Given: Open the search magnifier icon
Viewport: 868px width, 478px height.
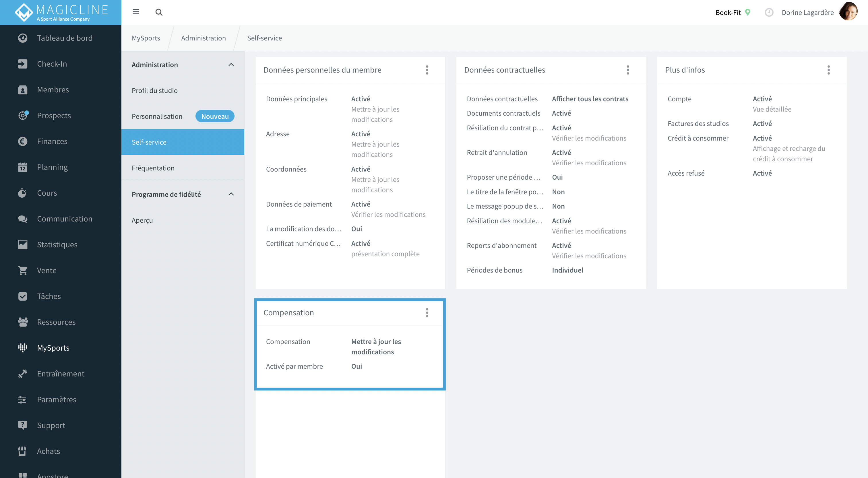Looking at the screenshot, I should [159, 12].
